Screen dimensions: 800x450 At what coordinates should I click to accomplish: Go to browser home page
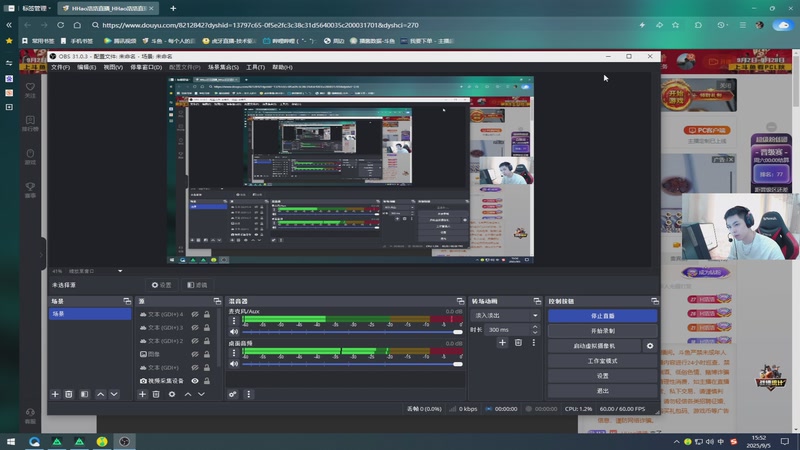(77, 25)
